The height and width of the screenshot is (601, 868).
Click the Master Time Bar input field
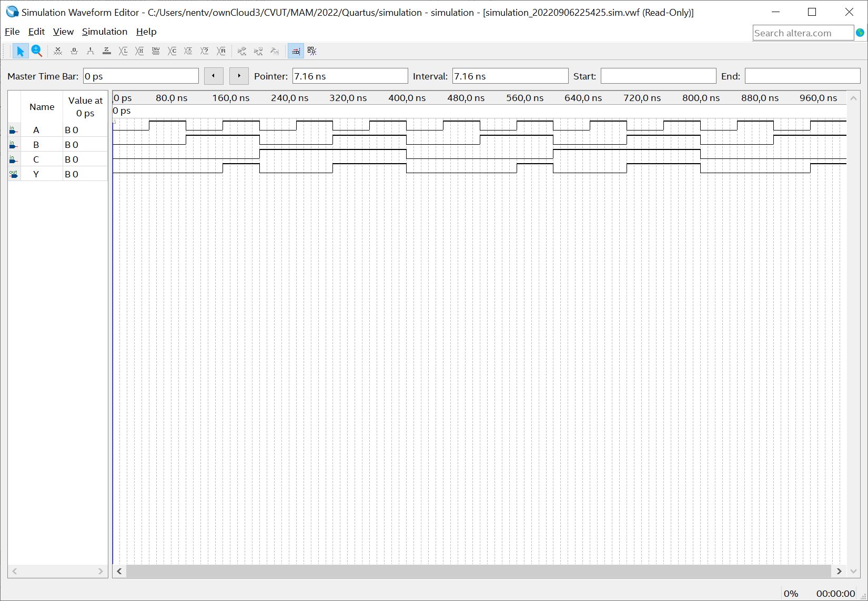(140, 76)
